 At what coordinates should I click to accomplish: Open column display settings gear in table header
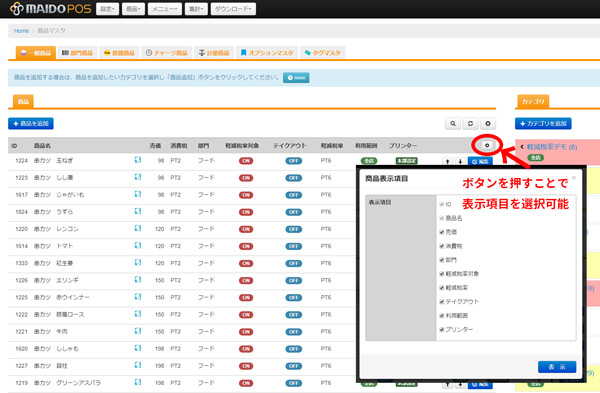tap(487, 145)
